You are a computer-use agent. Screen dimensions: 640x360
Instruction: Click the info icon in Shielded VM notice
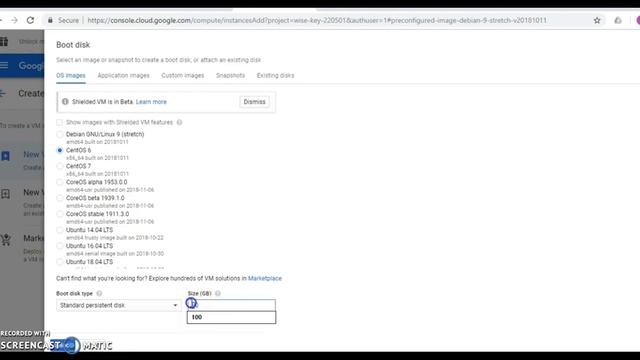click(x=65, y=102)
